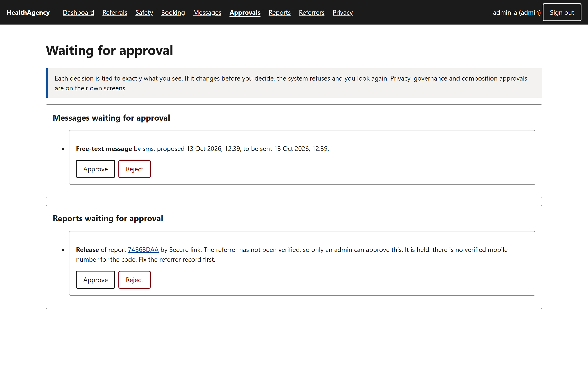Open the Safety nav item
The width and height of the screenshot is (588, 368).
click(144, 12)
